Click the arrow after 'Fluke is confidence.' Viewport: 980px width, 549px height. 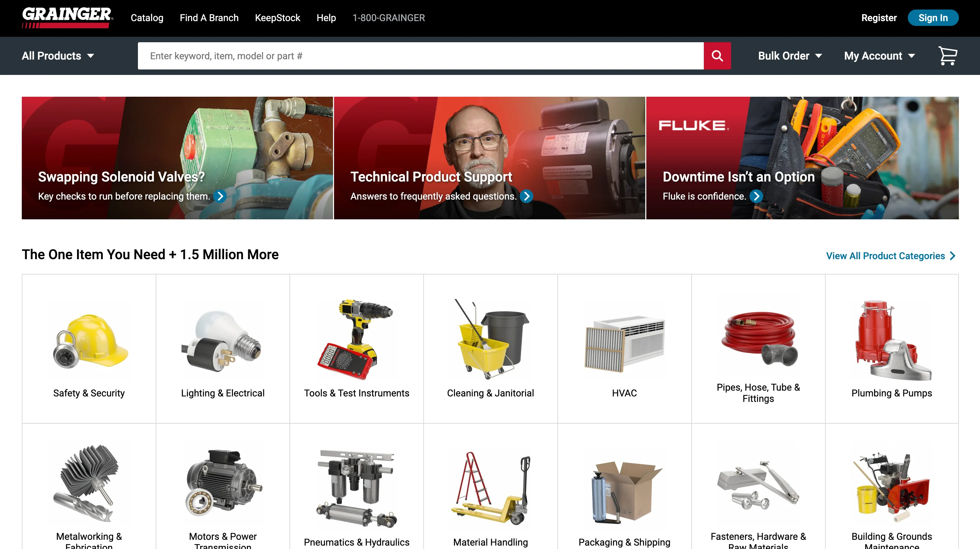point(756,196)
